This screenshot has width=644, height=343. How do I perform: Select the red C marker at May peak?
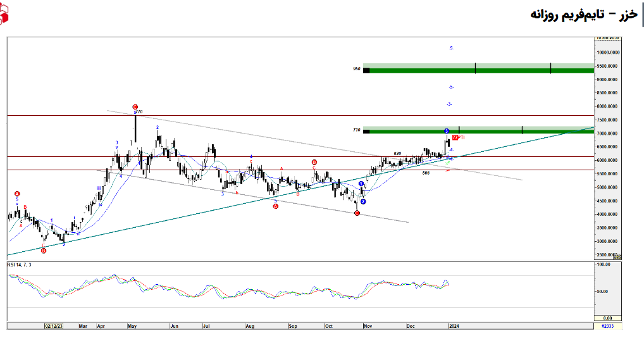click(x=135, y=108)
